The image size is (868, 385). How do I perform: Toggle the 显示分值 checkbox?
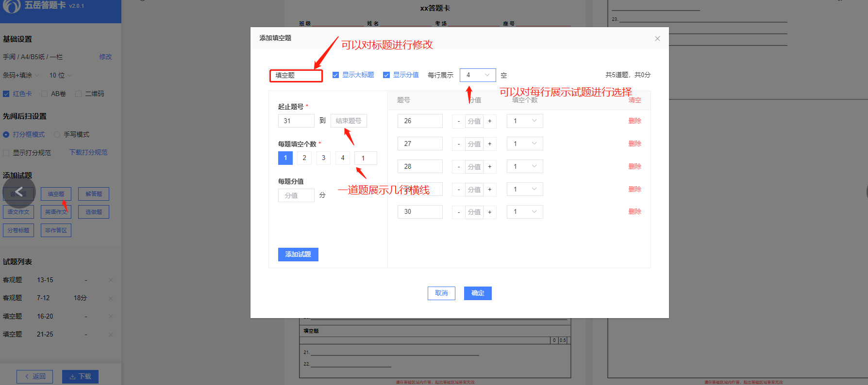(x=386, y=75)
